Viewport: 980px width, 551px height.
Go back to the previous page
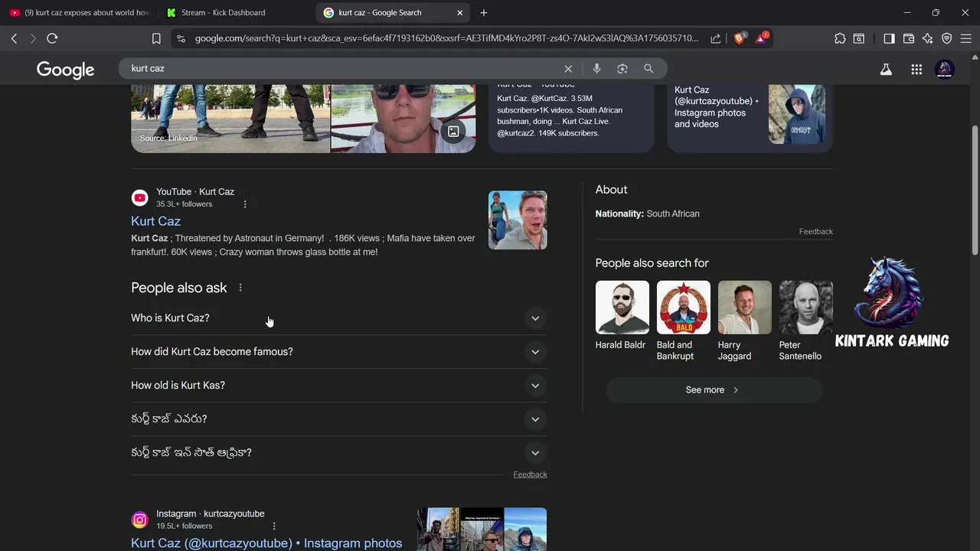coord(14,38)
